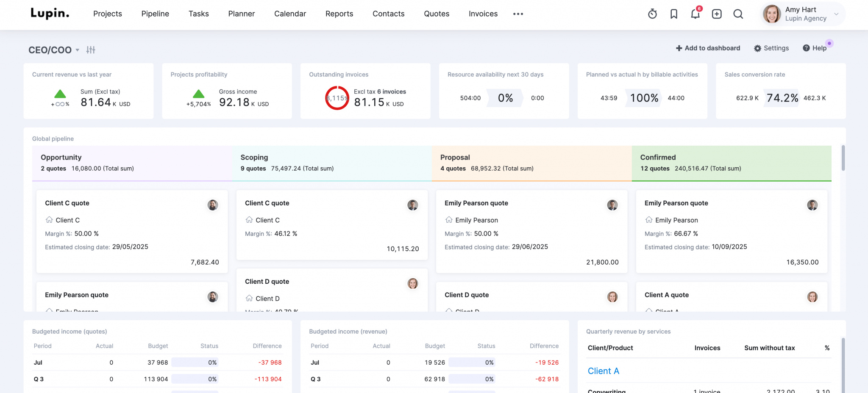Viewport: 868px width, 393px height.
Task: Click the Help question mark icon
Action: tap(806, 48)
